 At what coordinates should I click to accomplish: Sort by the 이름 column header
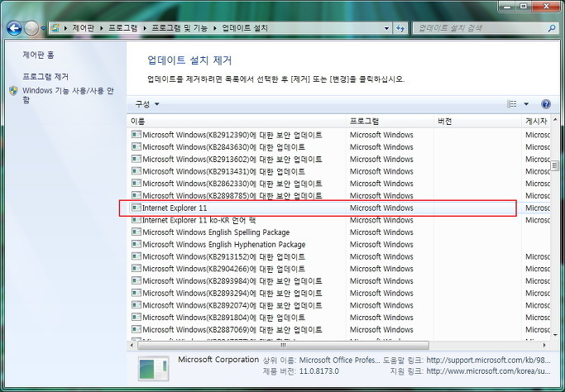pyautogui.click(x=237, y=122)
